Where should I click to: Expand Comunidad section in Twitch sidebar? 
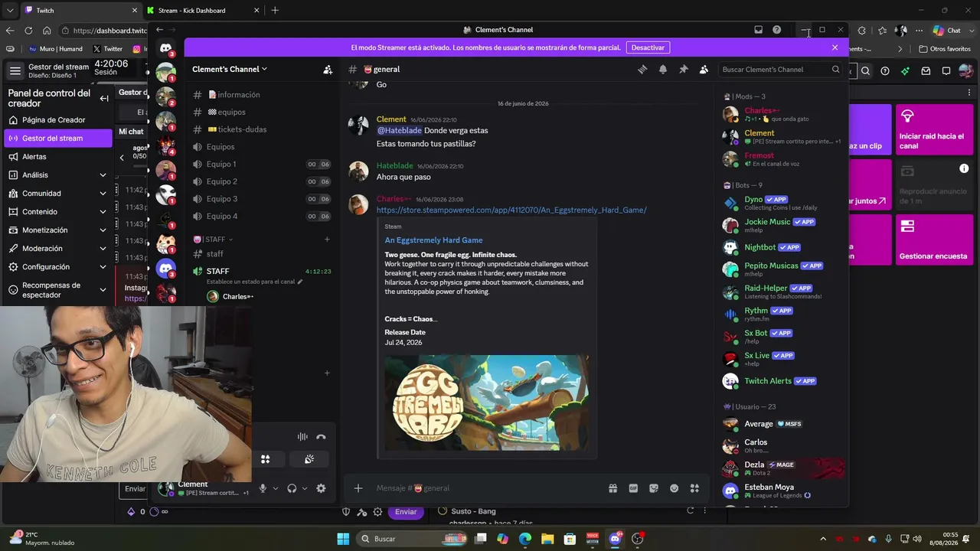(x=57, y=194)
